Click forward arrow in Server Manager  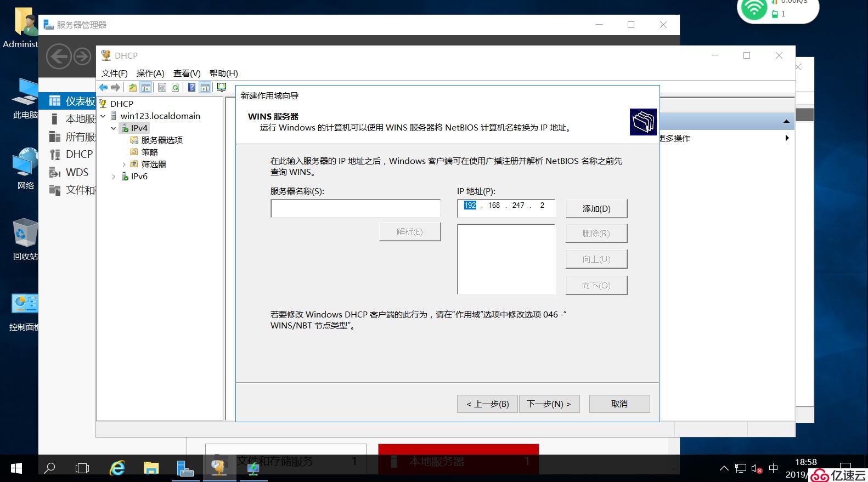pos(82,56)
